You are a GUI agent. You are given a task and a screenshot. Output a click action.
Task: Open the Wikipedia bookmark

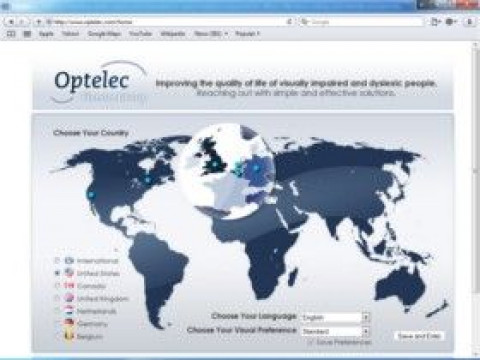[x=173, y=34]
